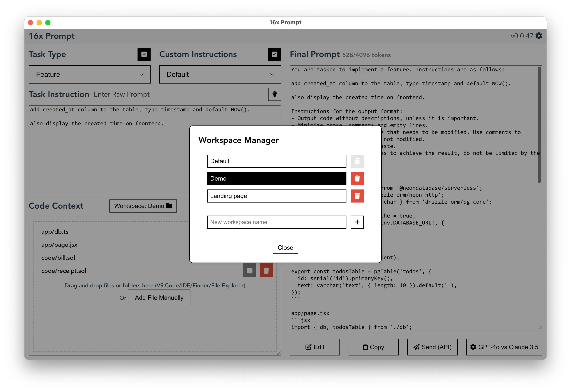Delete the Landing page workspace
The width and height of the screenshot is (571, 392).
357,196
